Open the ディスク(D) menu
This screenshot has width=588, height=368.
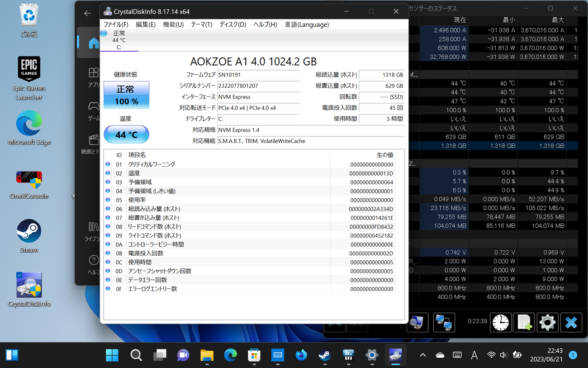[x=232, y=24]
